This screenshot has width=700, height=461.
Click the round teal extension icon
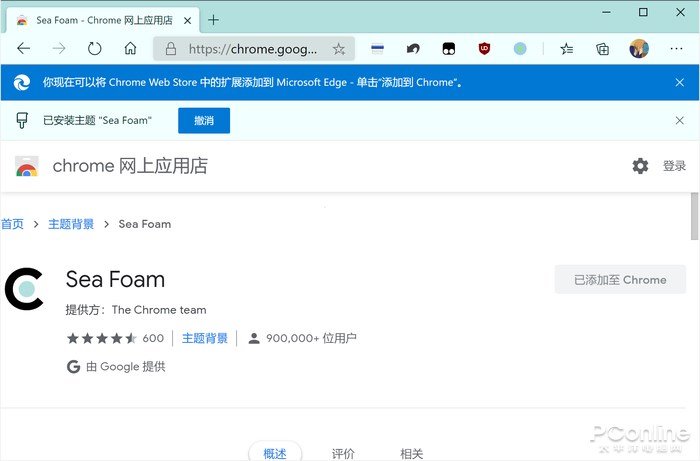520,49
